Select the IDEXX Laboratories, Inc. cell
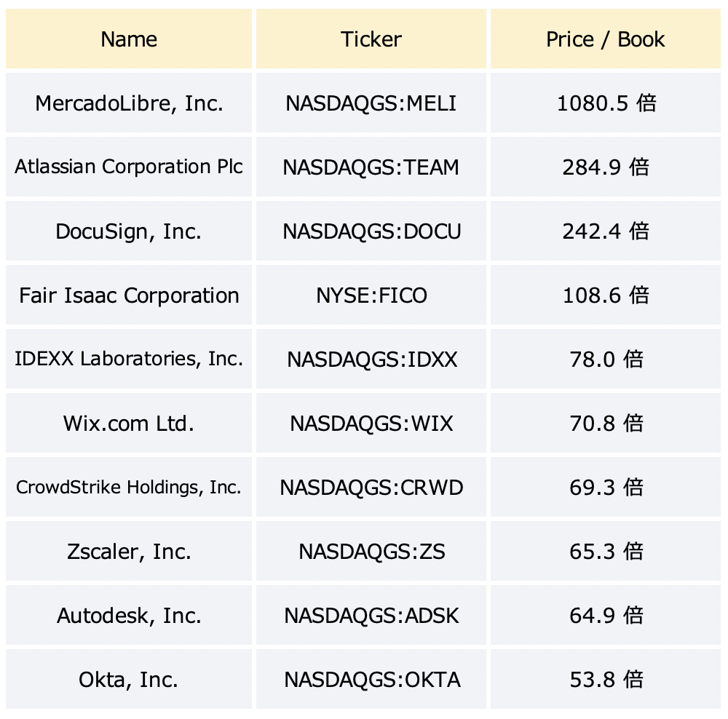 coord(129,359)
